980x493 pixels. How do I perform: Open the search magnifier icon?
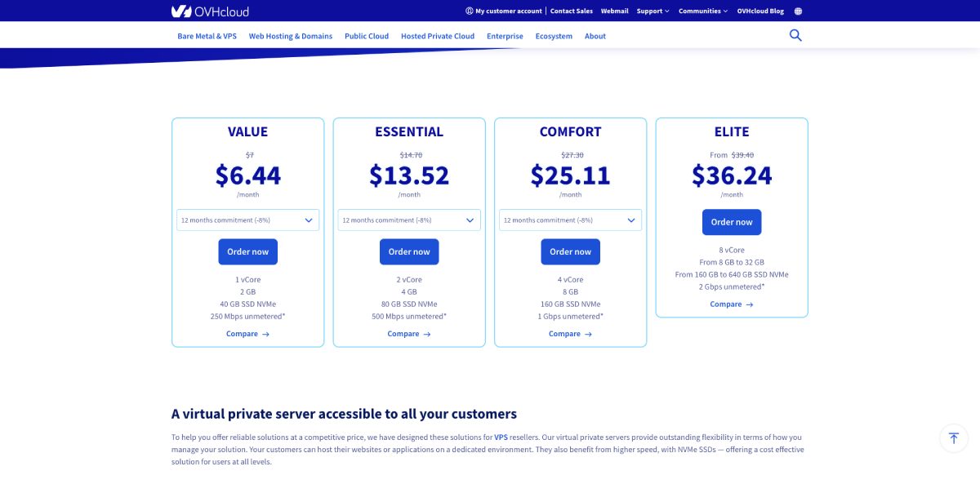[x=795, y=36]
